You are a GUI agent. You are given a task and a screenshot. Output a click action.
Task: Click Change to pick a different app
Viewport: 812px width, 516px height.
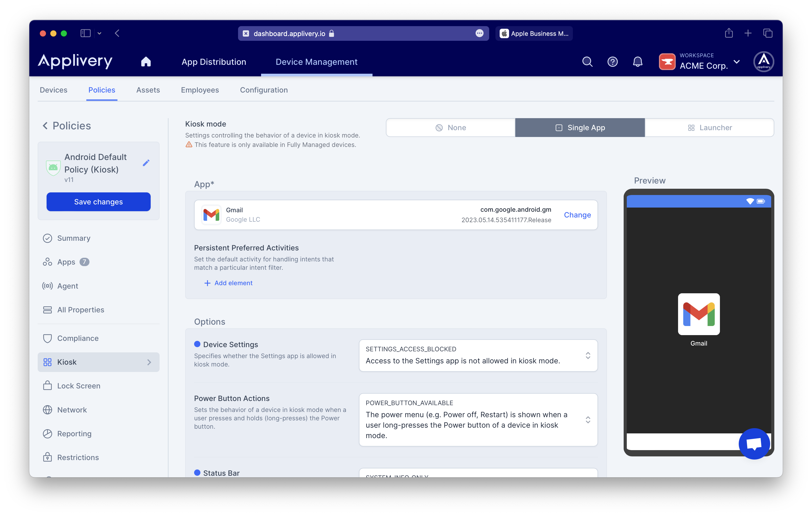tap(577, 215)
